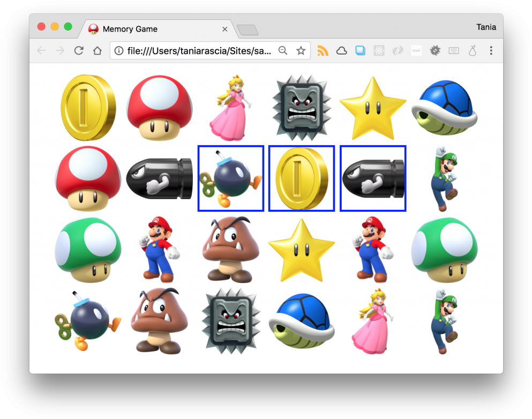
Task: Close the Memory Game tab
Action: 224,29
